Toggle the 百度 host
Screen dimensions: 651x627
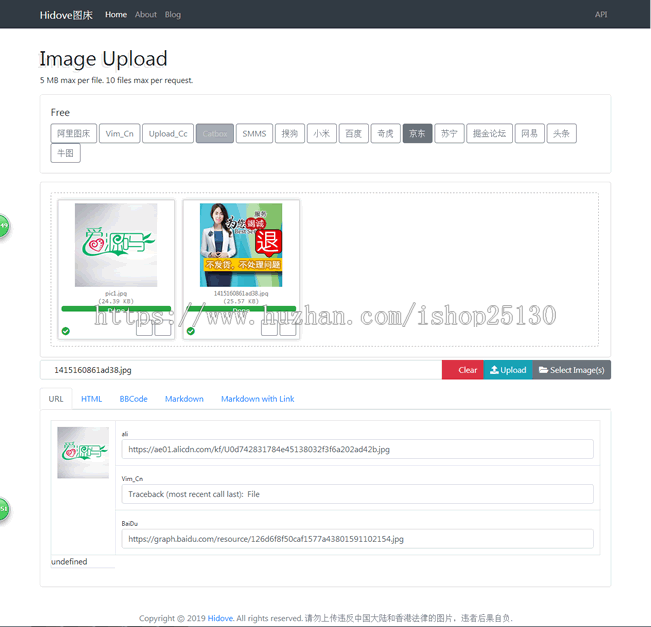[354, 133]
